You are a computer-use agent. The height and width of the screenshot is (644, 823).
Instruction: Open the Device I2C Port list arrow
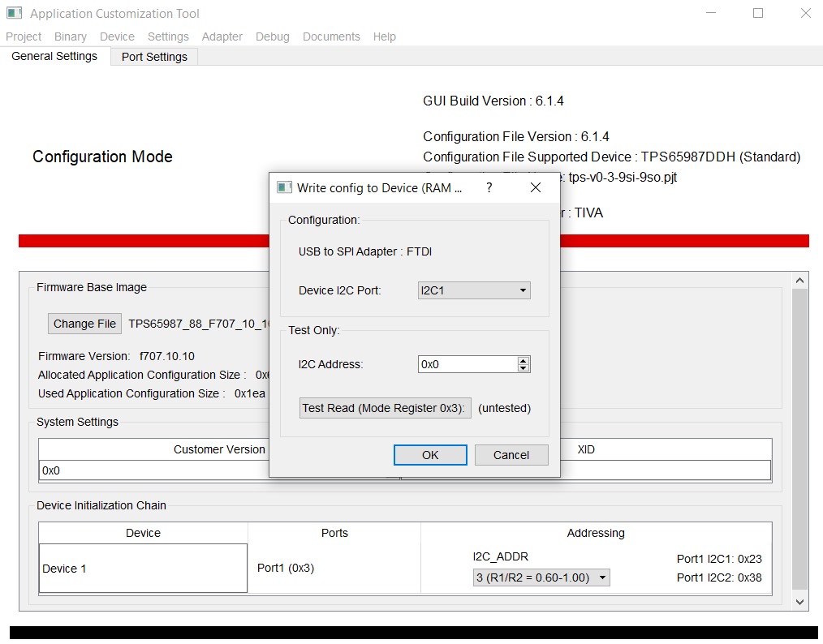pyautogui.click(x=524, y=290)
